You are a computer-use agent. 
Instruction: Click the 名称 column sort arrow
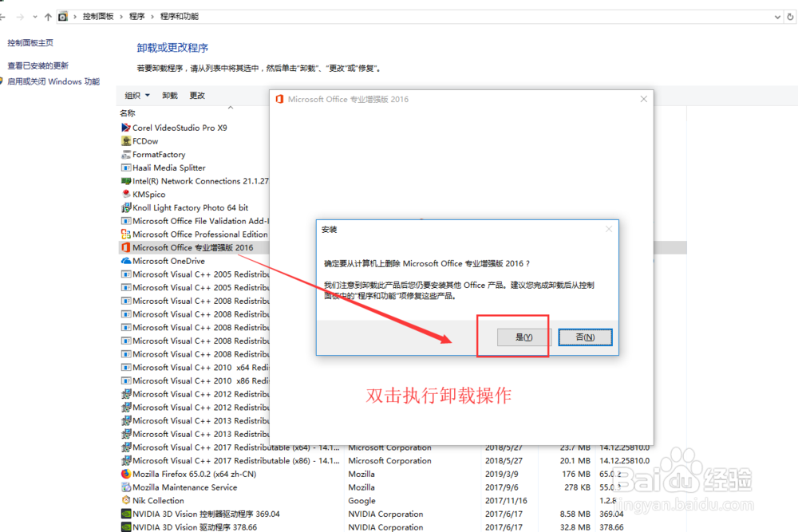coord(231,108)
